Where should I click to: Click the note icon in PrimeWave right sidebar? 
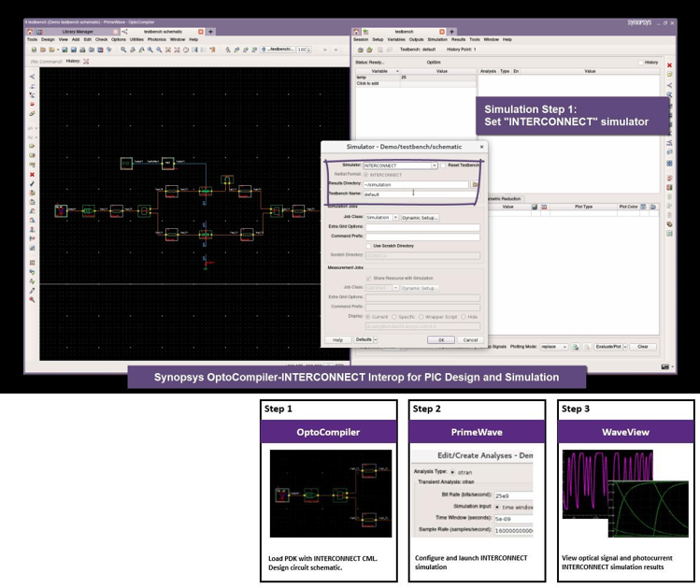pyautogui.click(x=669, y=75)
